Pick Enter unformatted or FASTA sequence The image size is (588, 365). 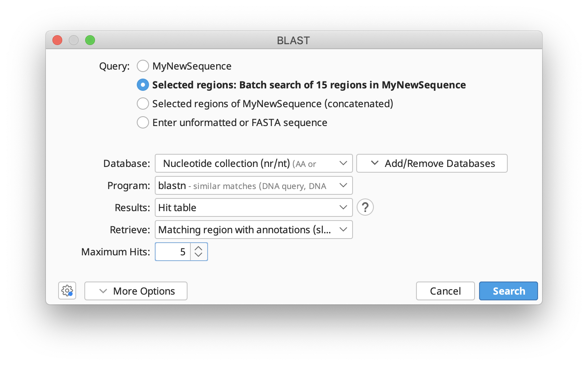143,122
